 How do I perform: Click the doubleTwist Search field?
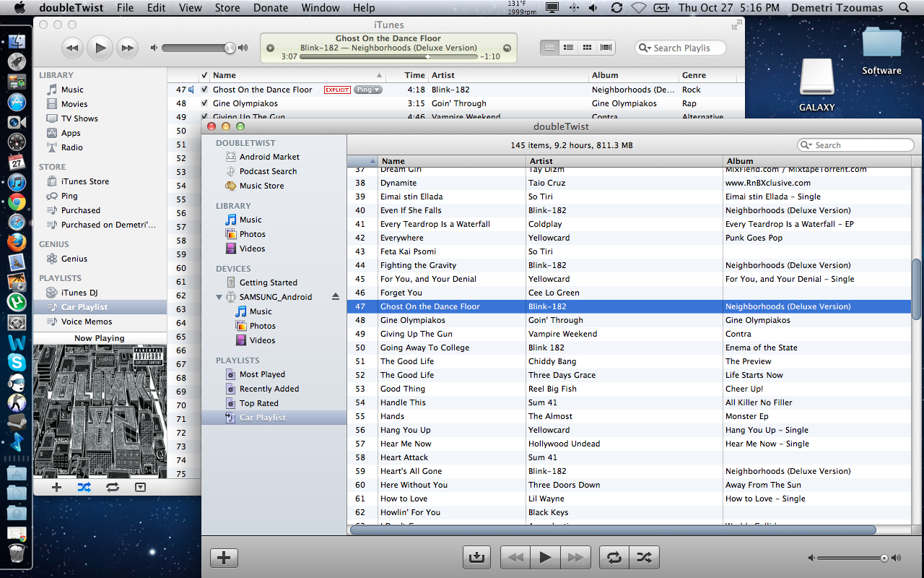pos(855,145)
